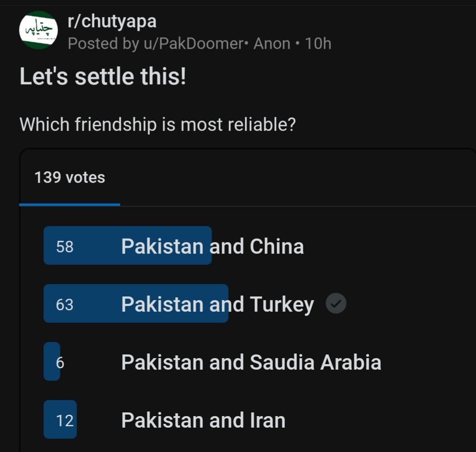Viewport: 476px width, 452px height.
Task: Click the 139 votes tab
Action: pos(70,177)
